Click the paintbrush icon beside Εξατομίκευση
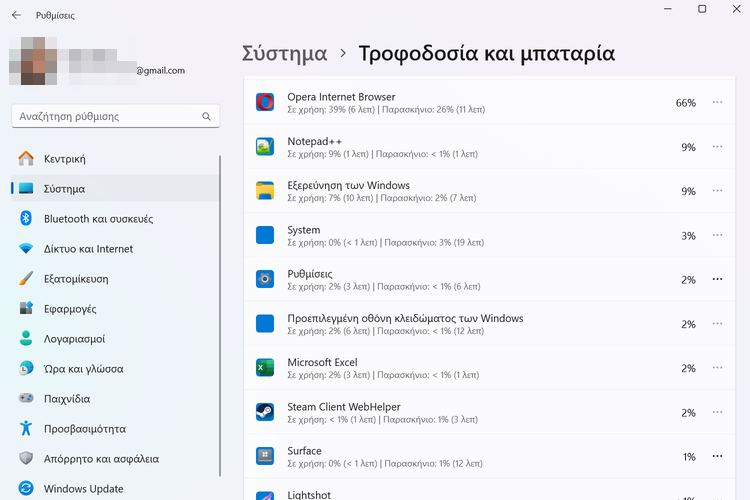The height and width of the screenshot is (500, 750). click(26, 278)
